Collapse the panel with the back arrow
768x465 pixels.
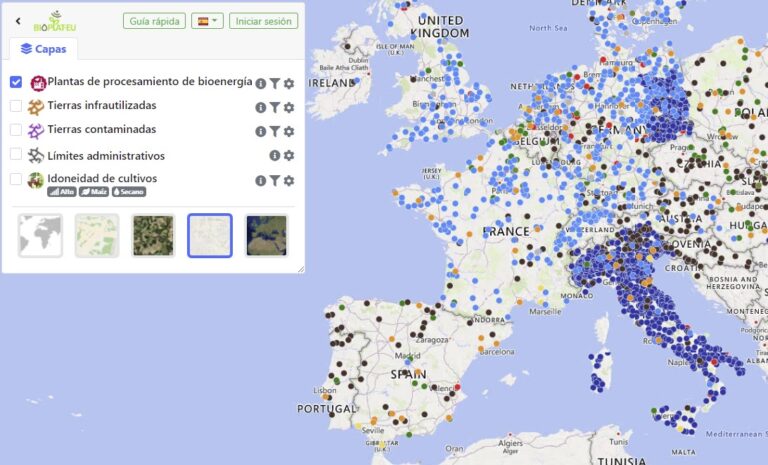pos(18,21)
